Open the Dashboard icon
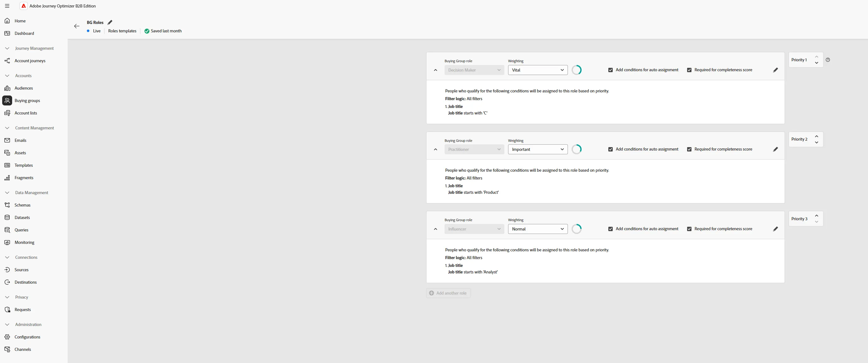Image resolution: width=868 pixels, height=363 pixels. click(7, 33)
